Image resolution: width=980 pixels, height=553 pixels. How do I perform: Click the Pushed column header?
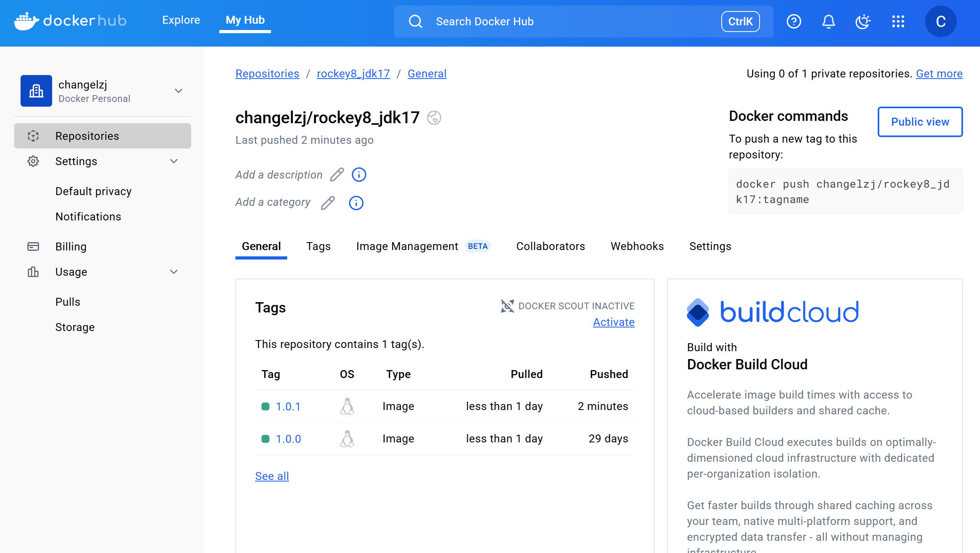point(609,374)
